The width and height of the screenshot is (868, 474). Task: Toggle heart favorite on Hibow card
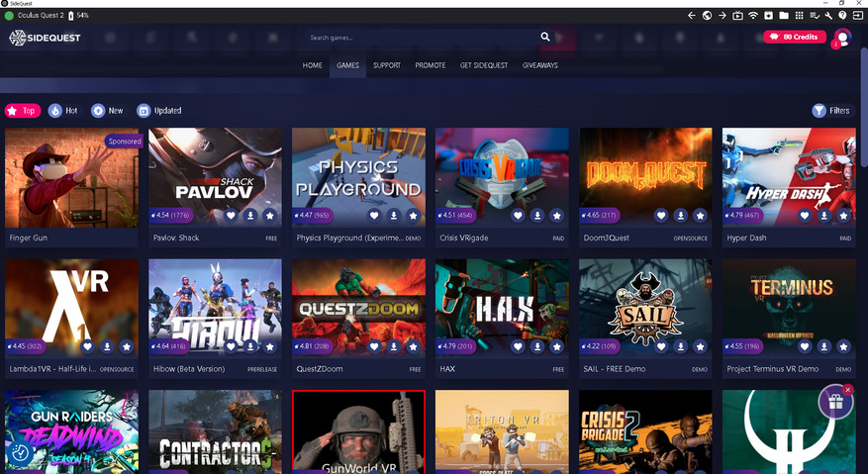coord(231,346)
